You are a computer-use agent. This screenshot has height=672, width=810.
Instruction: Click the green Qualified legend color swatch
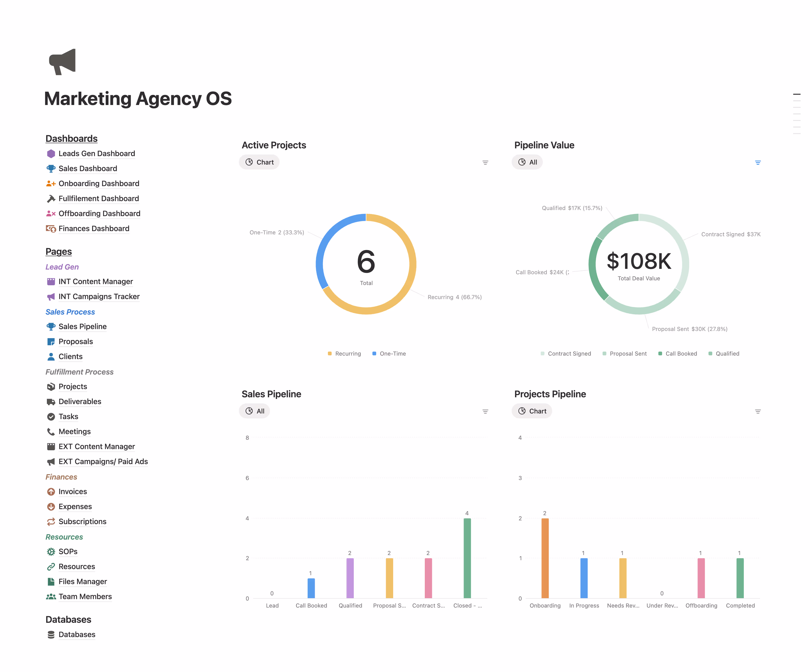(x=710, y=353)
